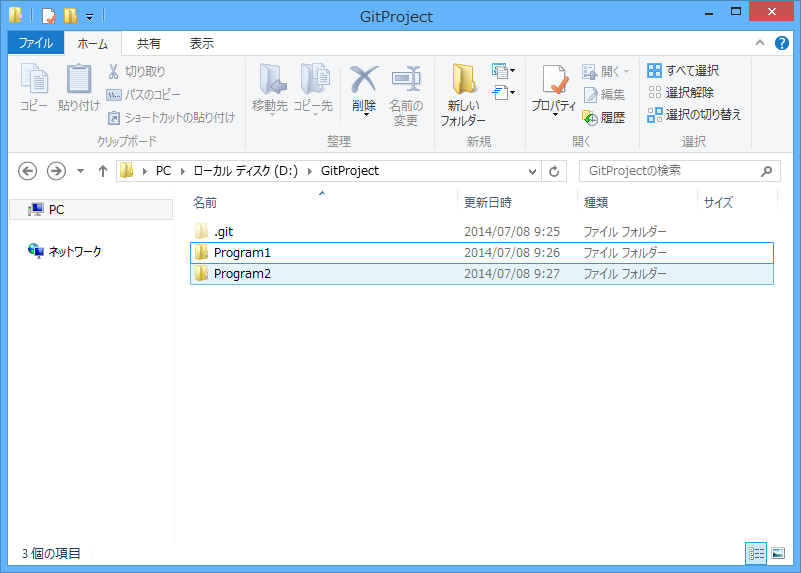Click すべて選択 to select all items

[x=683, y=71]
